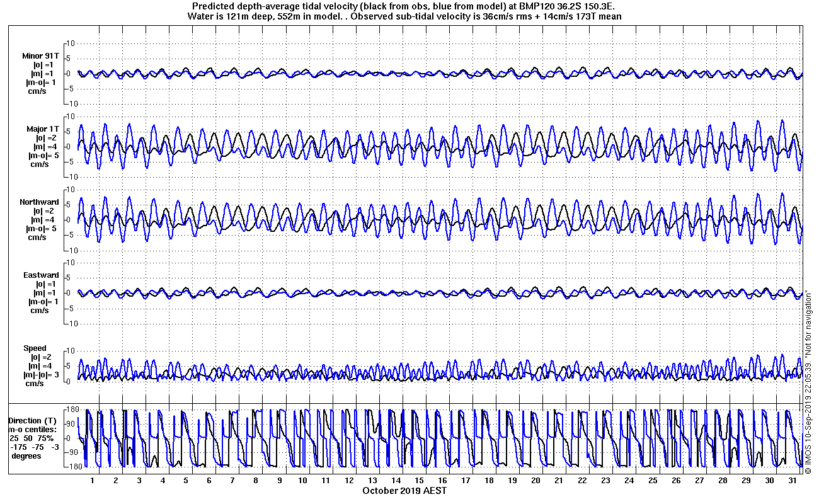Click the plot title line about predicted tidal velocity

coord(403,6)
